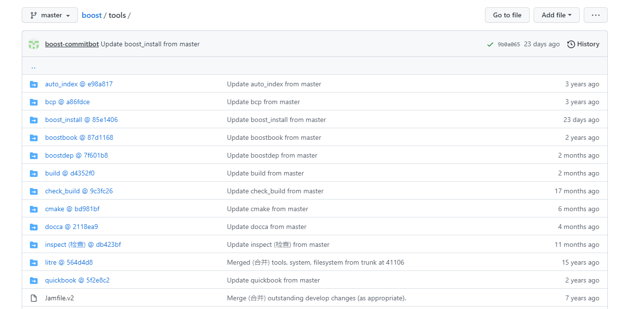The image size is (644, 309).
Task: Expand the Add file dropdown
Action: click(x=556, y=15)
